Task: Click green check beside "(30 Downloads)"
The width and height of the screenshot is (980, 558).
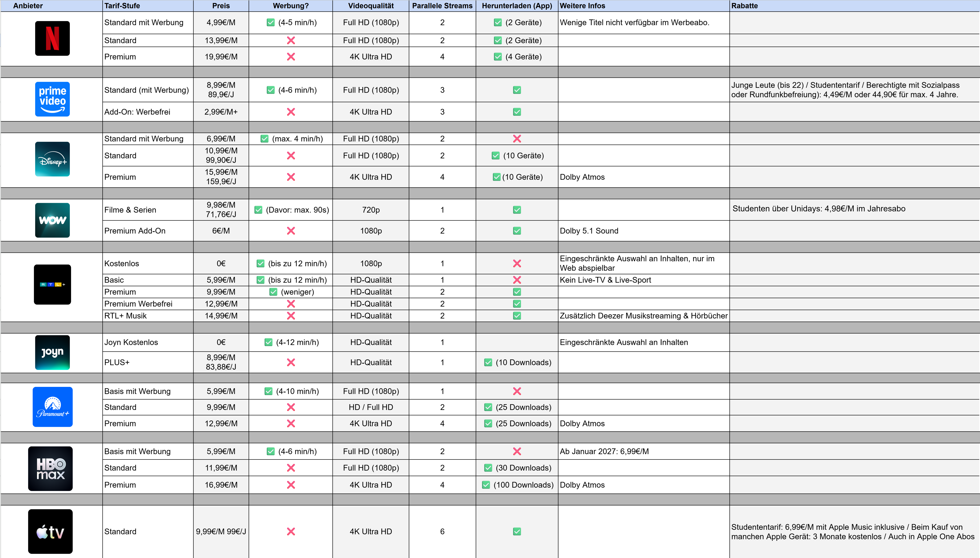Action: (x=488, y=468)
